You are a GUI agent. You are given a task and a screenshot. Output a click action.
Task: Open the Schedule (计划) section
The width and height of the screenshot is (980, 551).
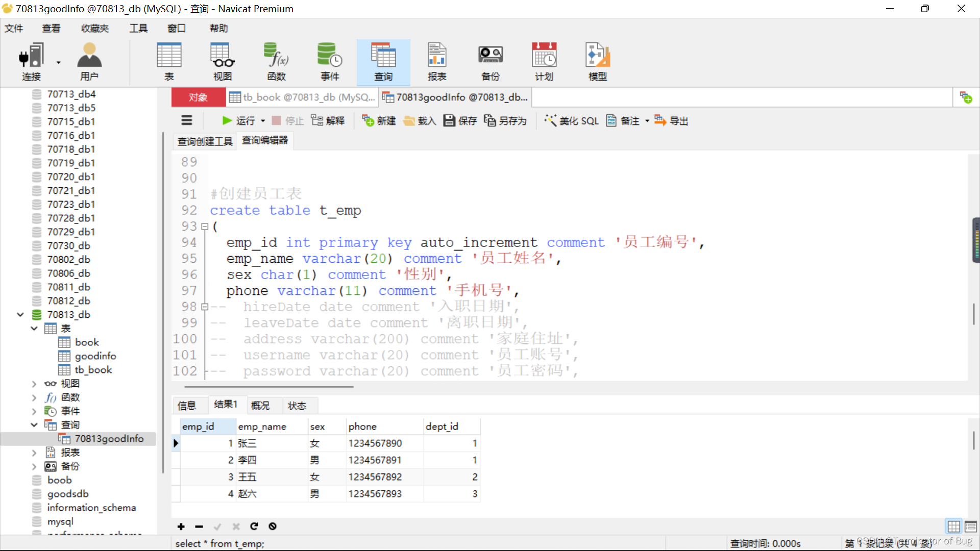click(544, 62)
